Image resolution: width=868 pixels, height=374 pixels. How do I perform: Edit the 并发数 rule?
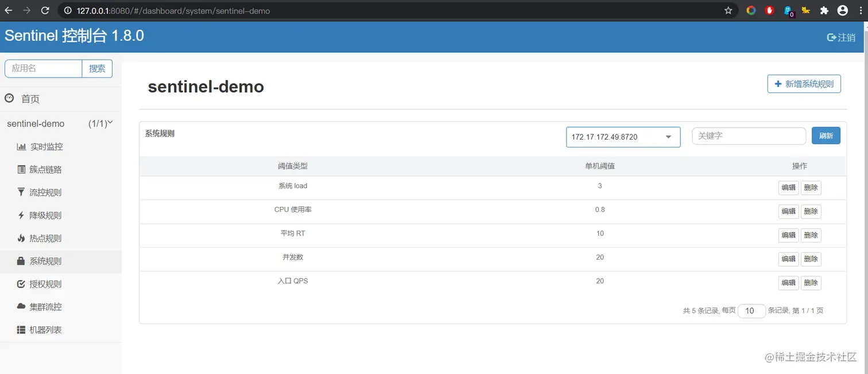point(788,259)
